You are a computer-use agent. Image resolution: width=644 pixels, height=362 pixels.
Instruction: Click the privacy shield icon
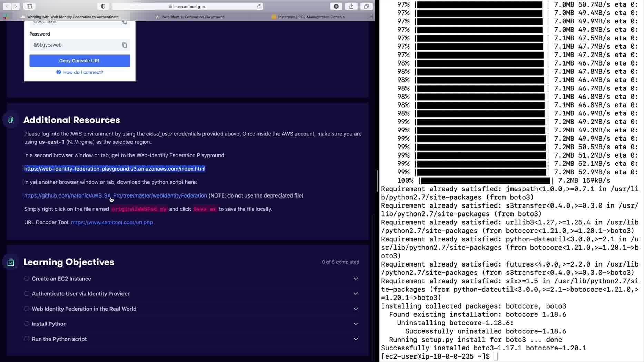click(x=103, y=6)
